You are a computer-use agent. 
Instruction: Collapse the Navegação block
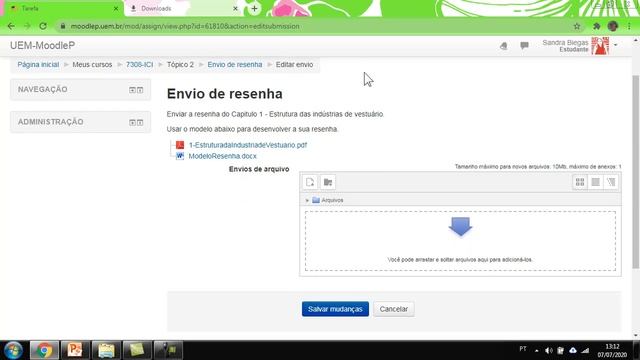pos(132,90)
